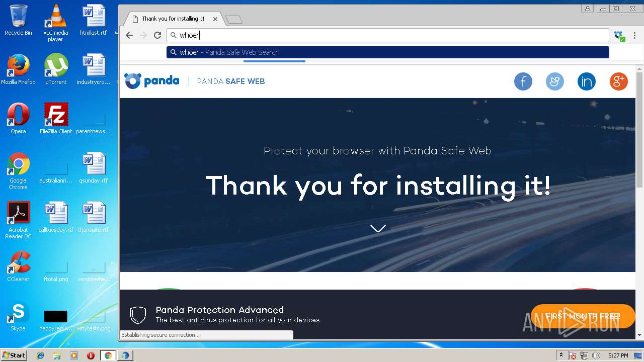The height and width of the screenshot is (362, 644).
Task: Open the volume control in tray
Action: 596,355
